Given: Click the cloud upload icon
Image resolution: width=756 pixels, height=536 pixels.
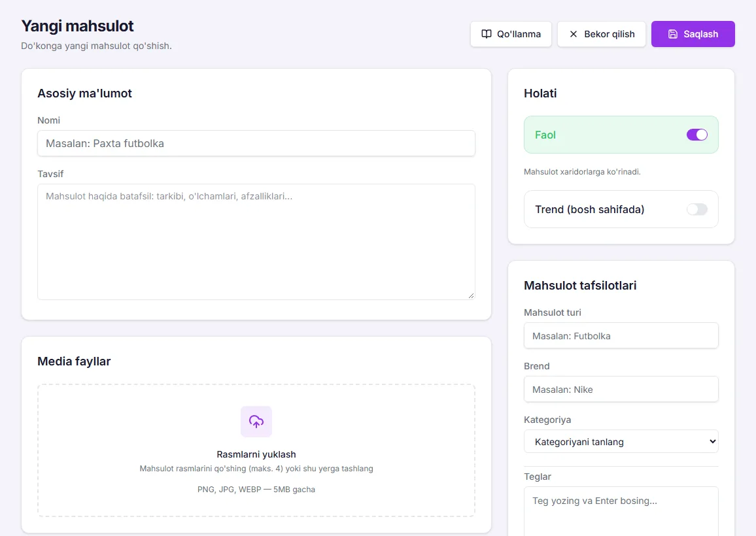Looking at the screenshot, I should click(x=256, y=422).
